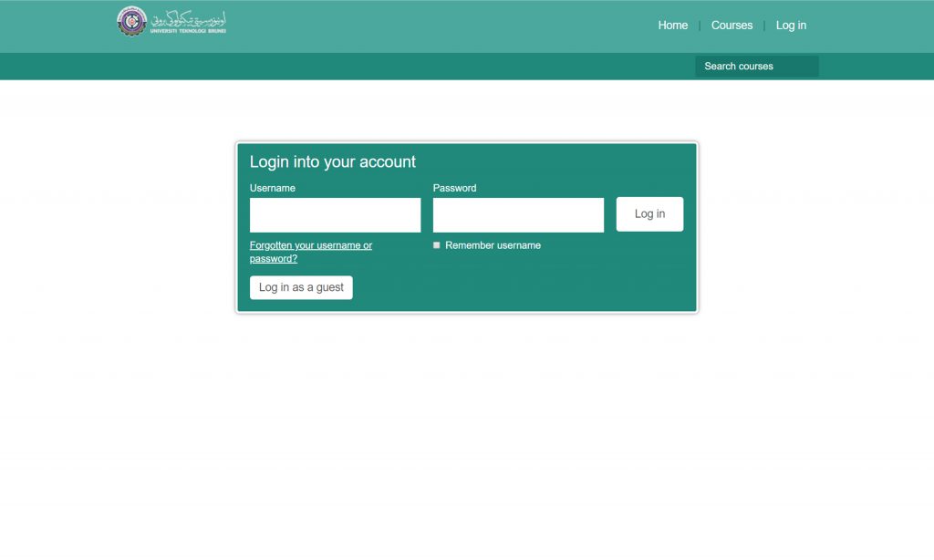This screenshot has height=560, width=934.
Task: Click the round university emblem logo
Action: (x=131, y=21)
